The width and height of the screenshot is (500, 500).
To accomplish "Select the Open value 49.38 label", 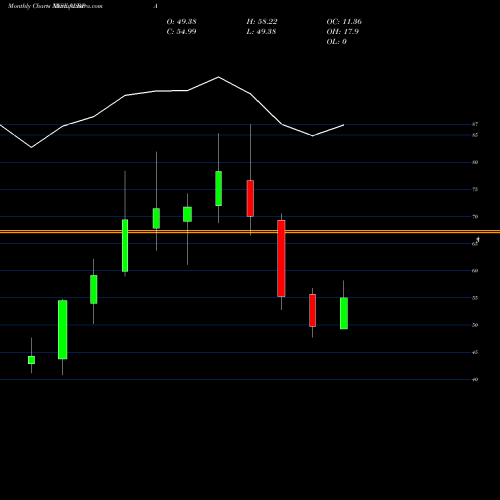I will click(181, 22).
